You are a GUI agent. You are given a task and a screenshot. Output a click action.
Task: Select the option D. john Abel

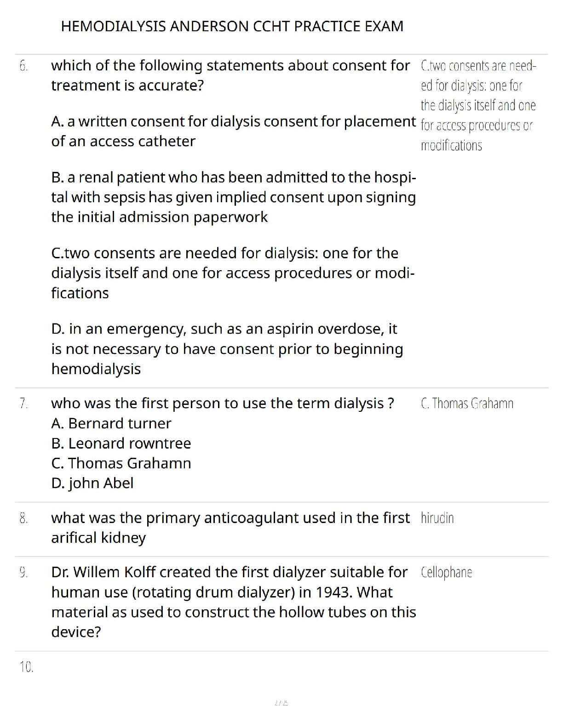pos(92,483)
